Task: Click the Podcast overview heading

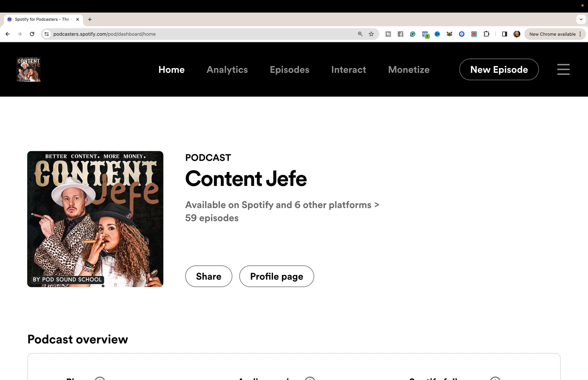Action: click(x=78, y=339)
